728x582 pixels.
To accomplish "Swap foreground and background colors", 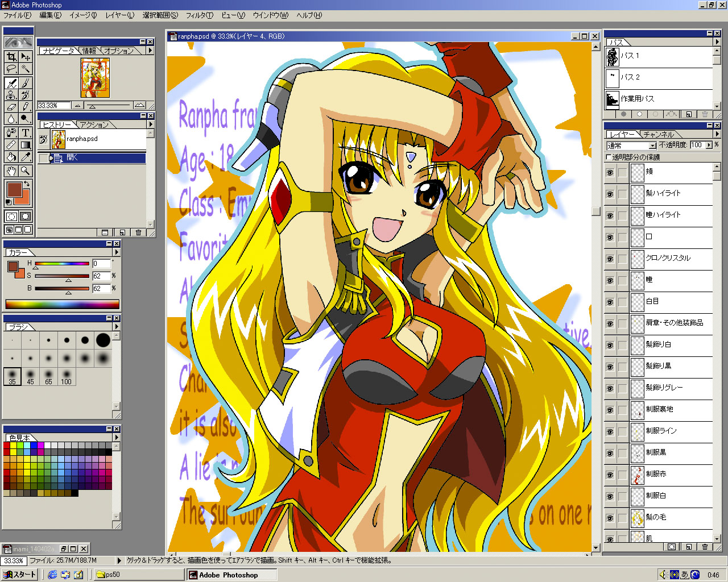I will click(x=26, y=184).
